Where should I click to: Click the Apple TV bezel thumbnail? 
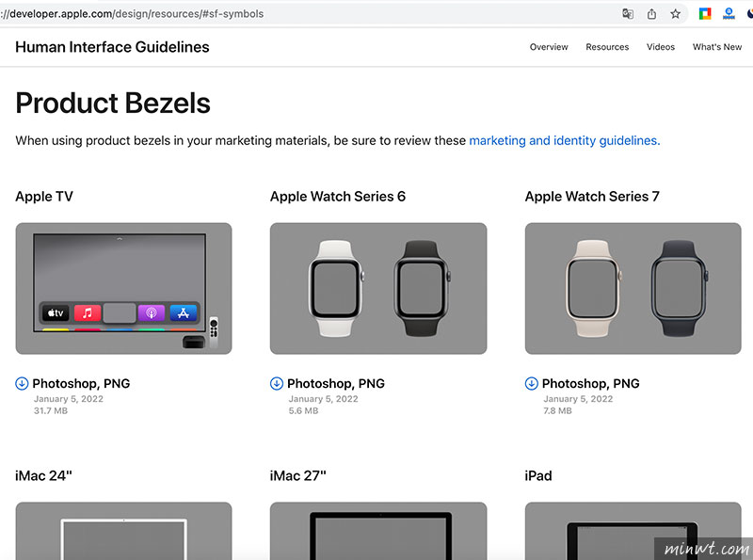(x=123, y=288)
